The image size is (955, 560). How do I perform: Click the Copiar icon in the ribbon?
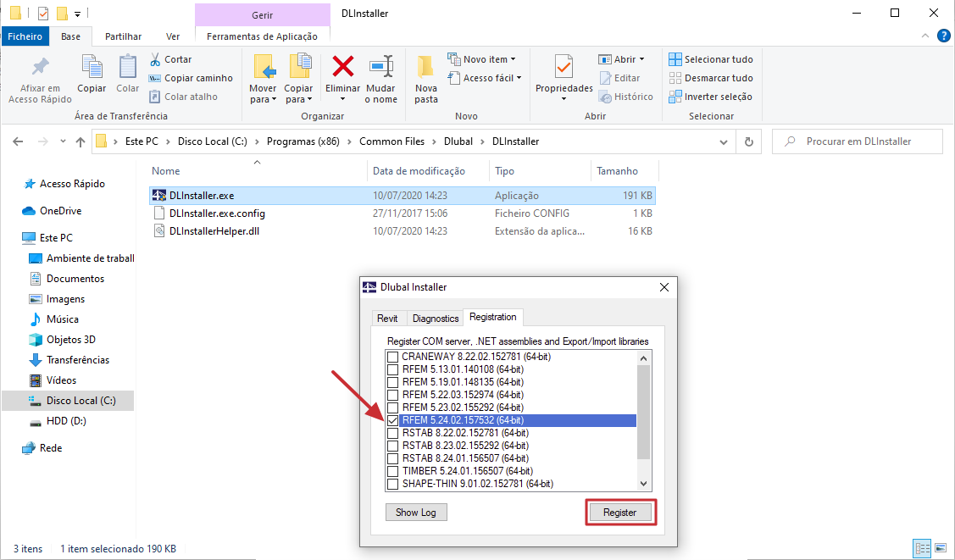click(x=92, y=66)
